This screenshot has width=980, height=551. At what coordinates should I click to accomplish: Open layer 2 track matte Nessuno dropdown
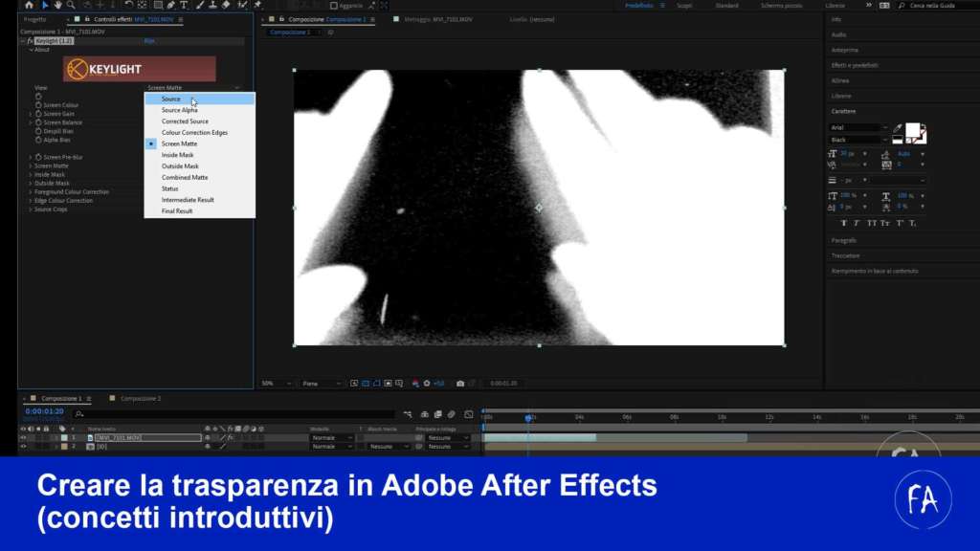(388, 447)
